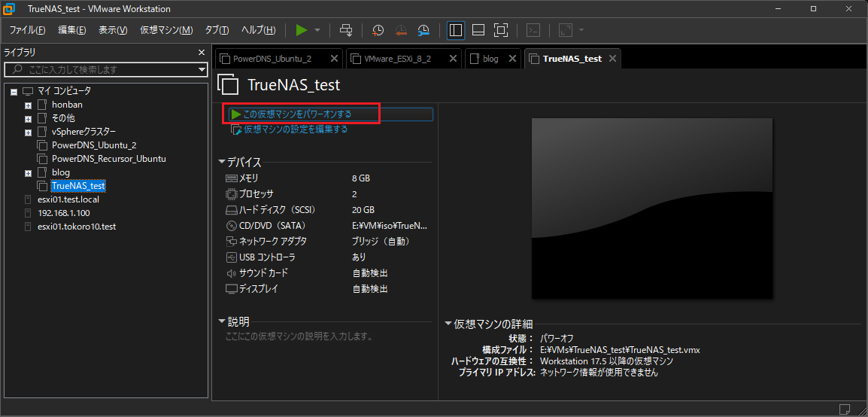Click the VMware Workstation title bar logo
Viewport: 868px width, 417px height.
[x=10, y=9]
